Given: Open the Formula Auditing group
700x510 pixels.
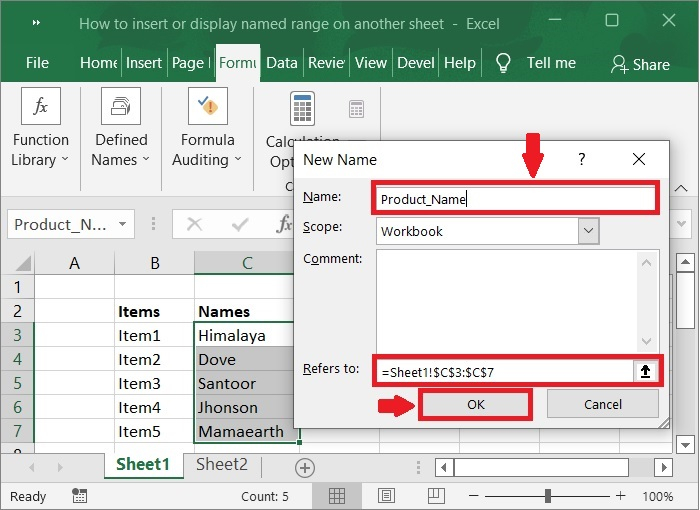Looking at the screenshot, I should coord(208,129).
